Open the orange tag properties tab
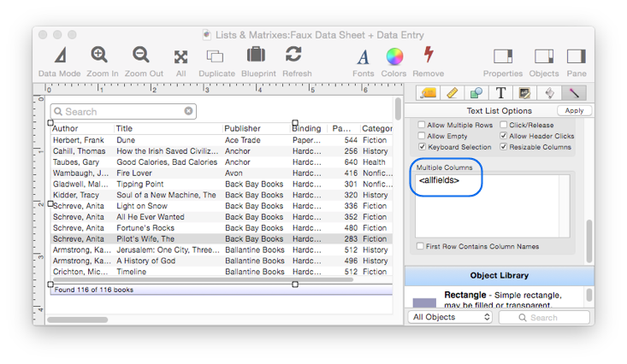Screen dimensions: 627x364 (x=428, y=93)
